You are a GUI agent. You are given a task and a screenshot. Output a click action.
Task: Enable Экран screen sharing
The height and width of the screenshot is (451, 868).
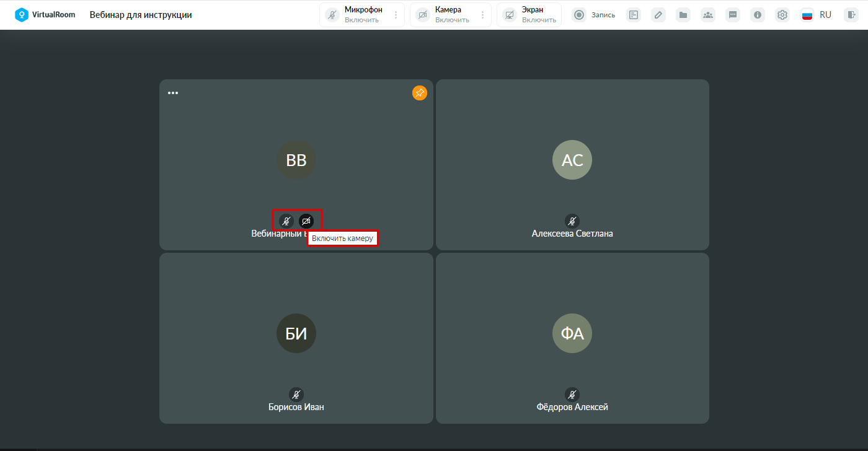click(x=529, y=15)
